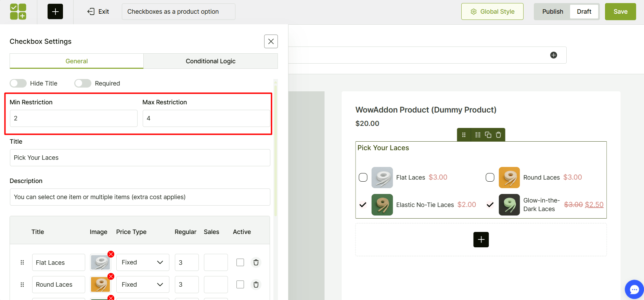Check the Flat Laces preview checkbox
This screenshot has height=300, width=644.
[363, 178]
